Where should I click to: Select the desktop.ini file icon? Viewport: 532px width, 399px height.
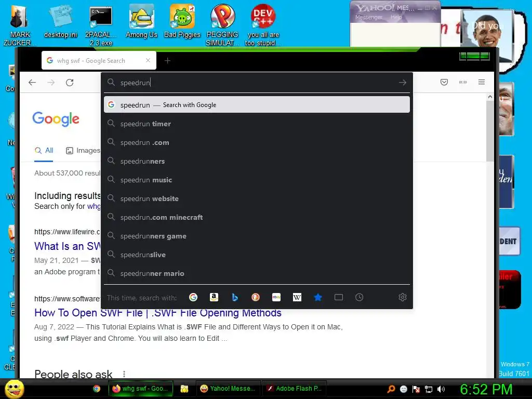pos(60,22)
